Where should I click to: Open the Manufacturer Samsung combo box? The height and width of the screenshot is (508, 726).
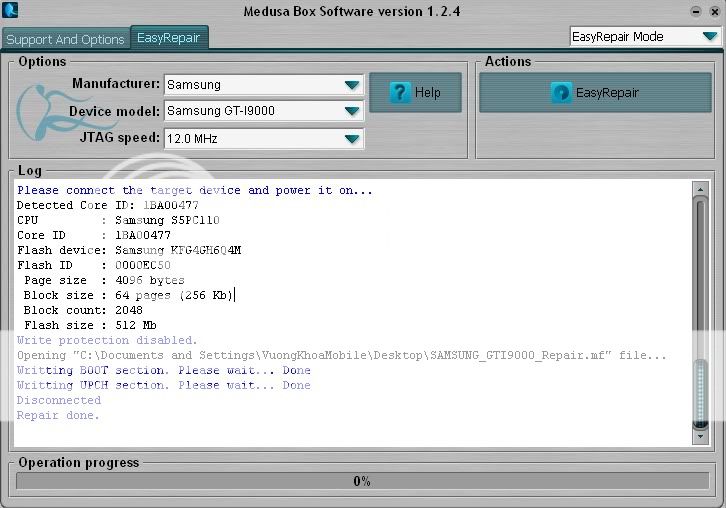[x=264, y=85]
